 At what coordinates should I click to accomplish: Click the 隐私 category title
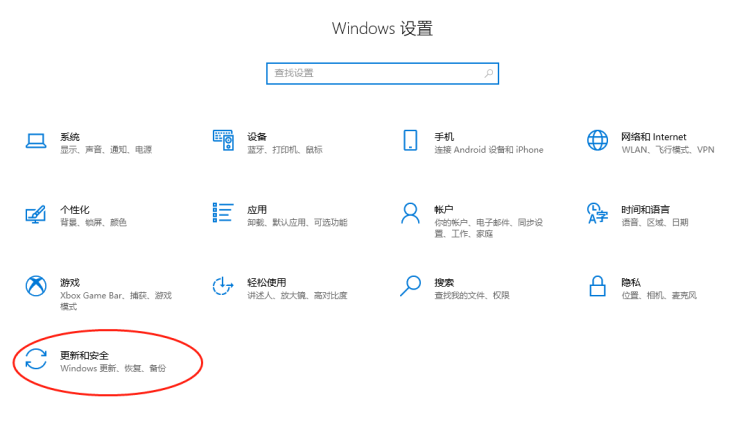(631, 283)
